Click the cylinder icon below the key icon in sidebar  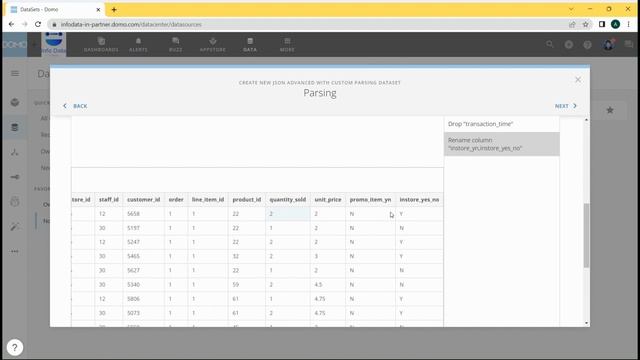pos(15,201)
